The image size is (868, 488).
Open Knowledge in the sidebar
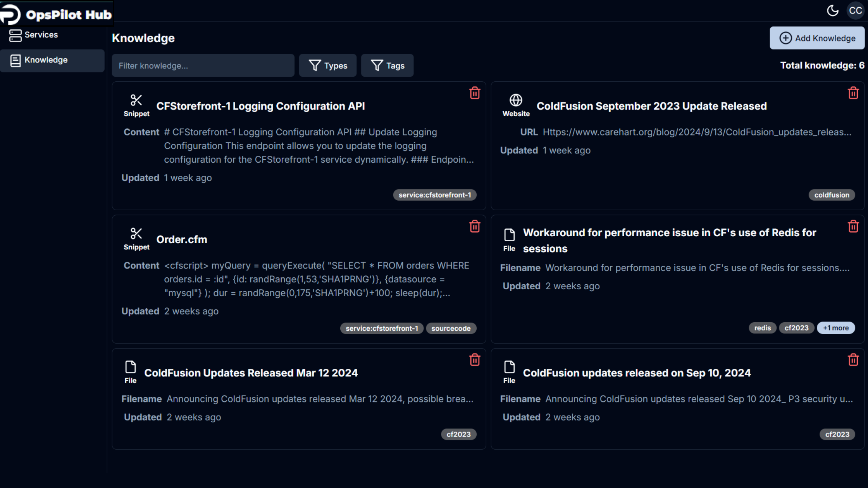[52, 60]
